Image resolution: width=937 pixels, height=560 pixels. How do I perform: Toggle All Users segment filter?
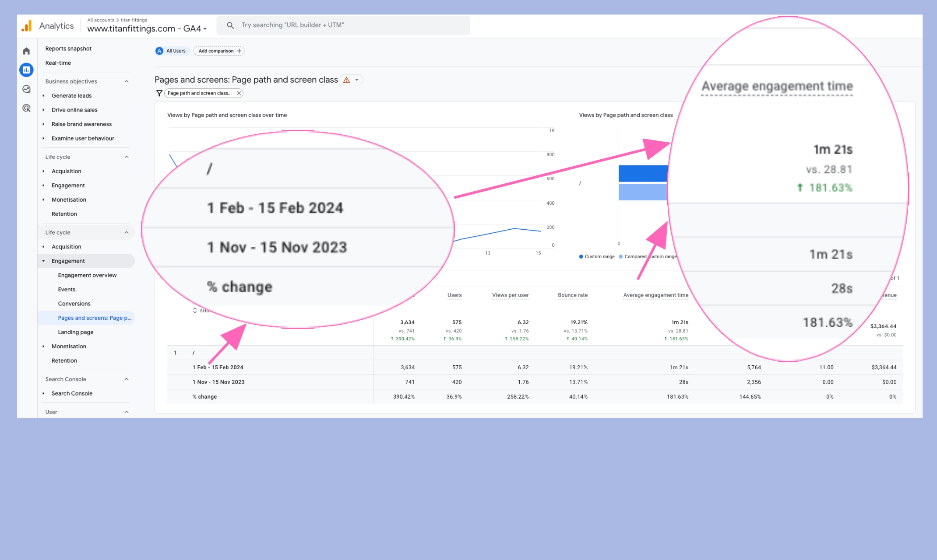[x=171, y=51]
